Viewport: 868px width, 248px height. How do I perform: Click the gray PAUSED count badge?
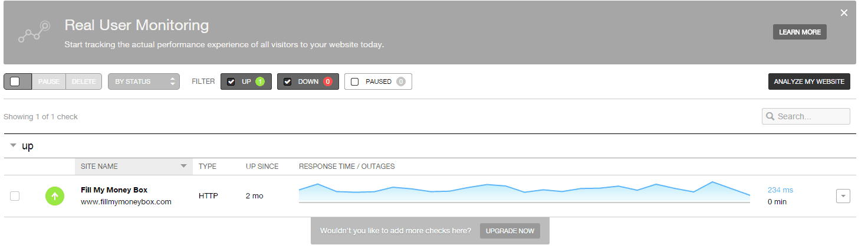tap(401, 81)
